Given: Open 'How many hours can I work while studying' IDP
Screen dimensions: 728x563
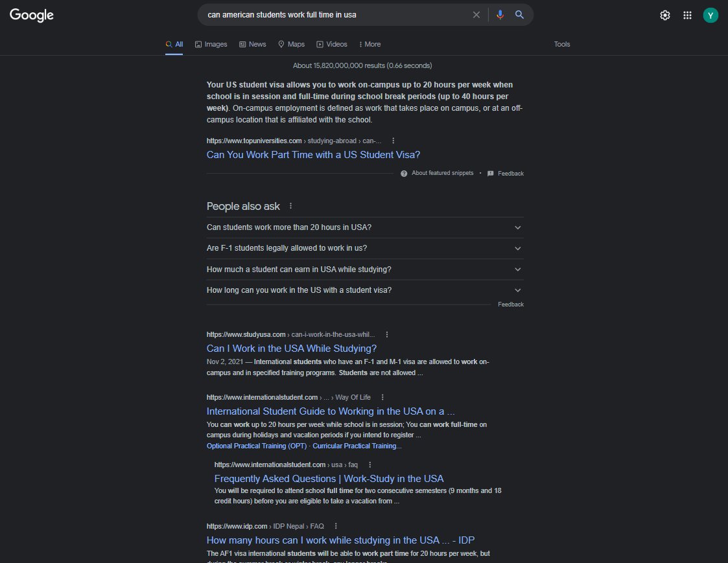Looking at the screenshot, I should (x=340, y=540).
